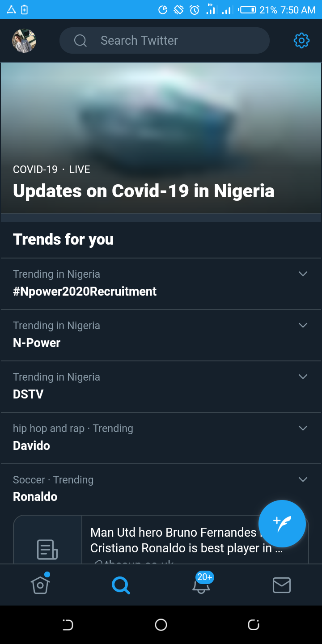
Task: Open the direct messages envelope icon
Action: click(x=282, y=585)
